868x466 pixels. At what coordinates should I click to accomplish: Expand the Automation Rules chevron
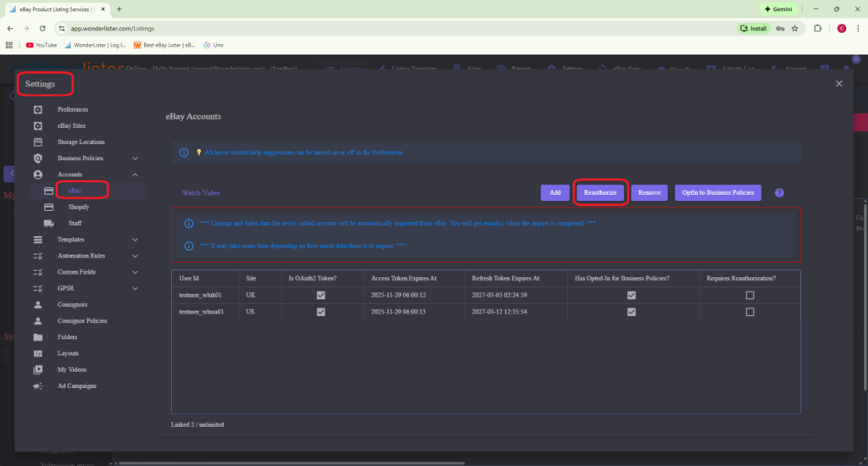point(136,256)
